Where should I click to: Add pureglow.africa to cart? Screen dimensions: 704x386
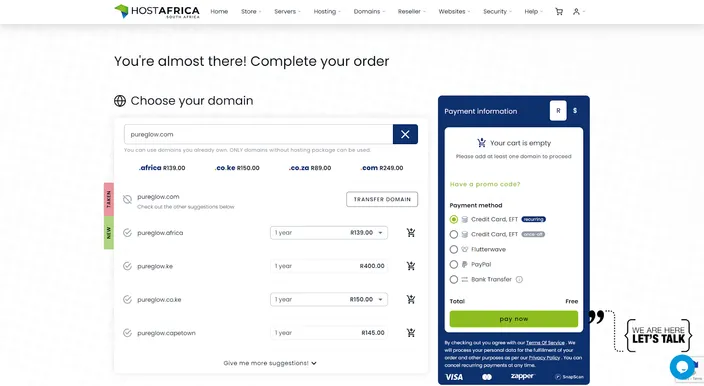click(411, 232)
